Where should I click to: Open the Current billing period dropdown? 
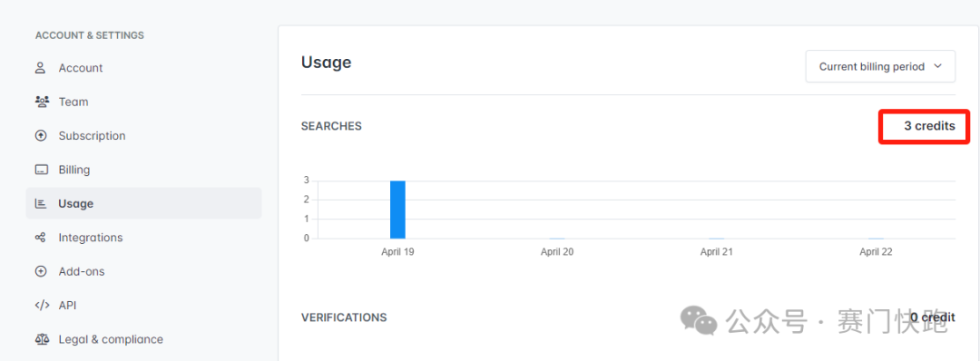click(x=880, y=66)
